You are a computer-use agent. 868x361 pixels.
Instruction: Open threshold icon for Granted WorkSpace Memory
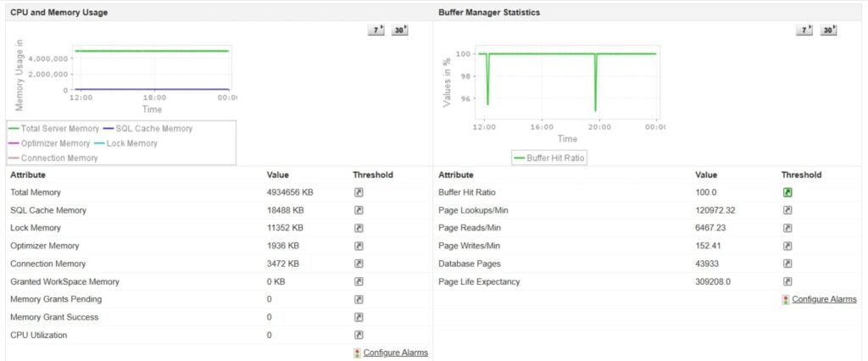pyautogui.click(x=359, y=282)
